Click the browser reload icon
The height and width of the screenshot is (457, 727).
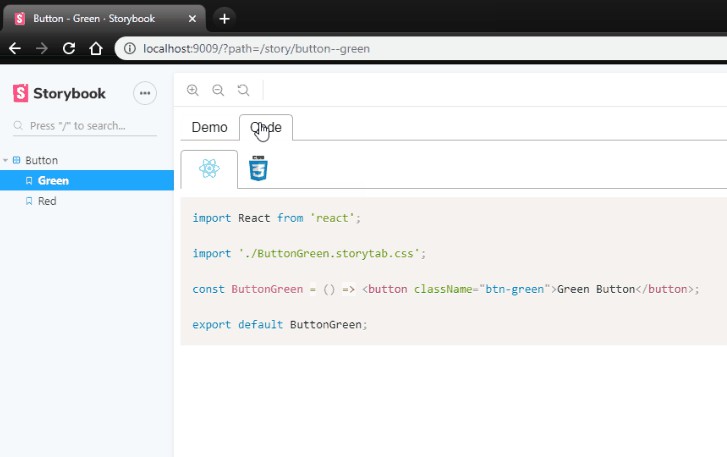pyautogui.click(x=69, y=48)
